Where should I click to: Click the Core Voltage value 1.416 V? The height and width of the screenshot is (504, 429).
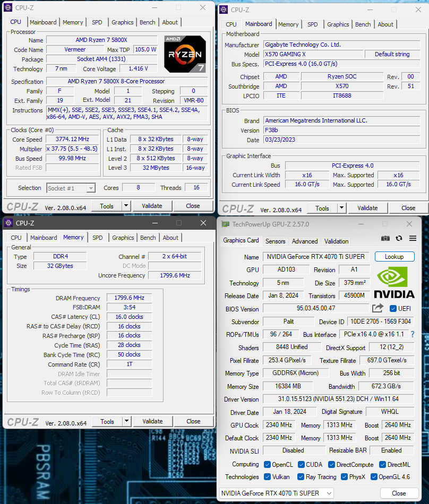(x=138, y=68)
